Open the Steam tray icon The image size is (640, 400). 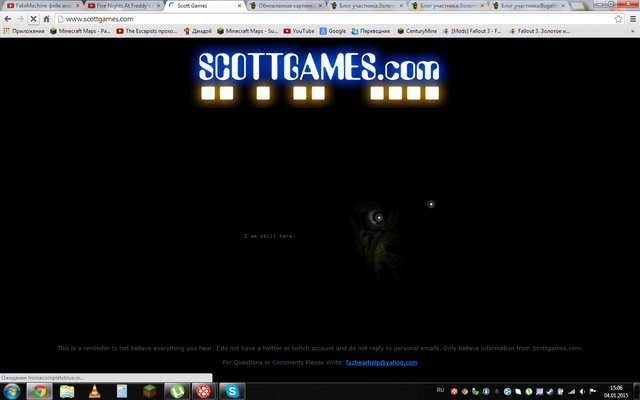coord(550,391)
